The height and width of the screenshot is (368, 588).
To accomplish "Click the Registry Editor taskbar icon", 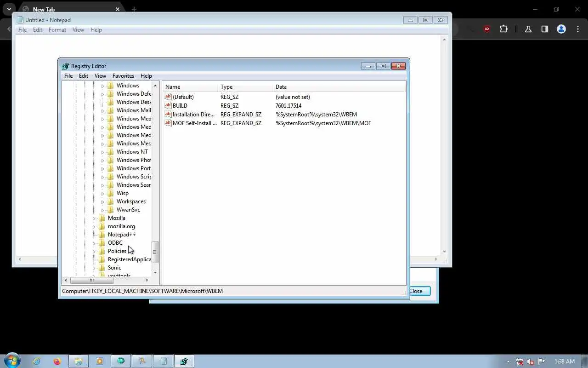I will pyautogui.click(x=184, y=361).
